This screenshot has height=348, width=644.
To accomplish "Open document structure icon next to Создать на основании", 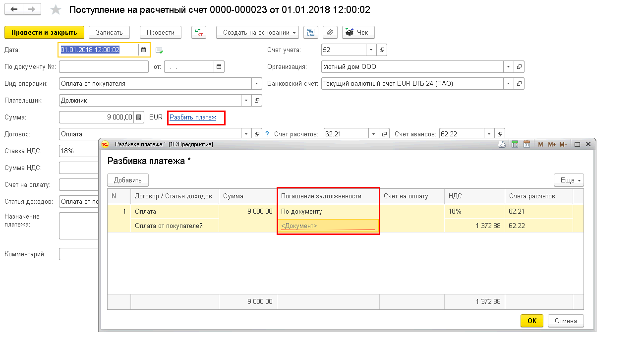I will pyautogui.click(x=311, y=32).
